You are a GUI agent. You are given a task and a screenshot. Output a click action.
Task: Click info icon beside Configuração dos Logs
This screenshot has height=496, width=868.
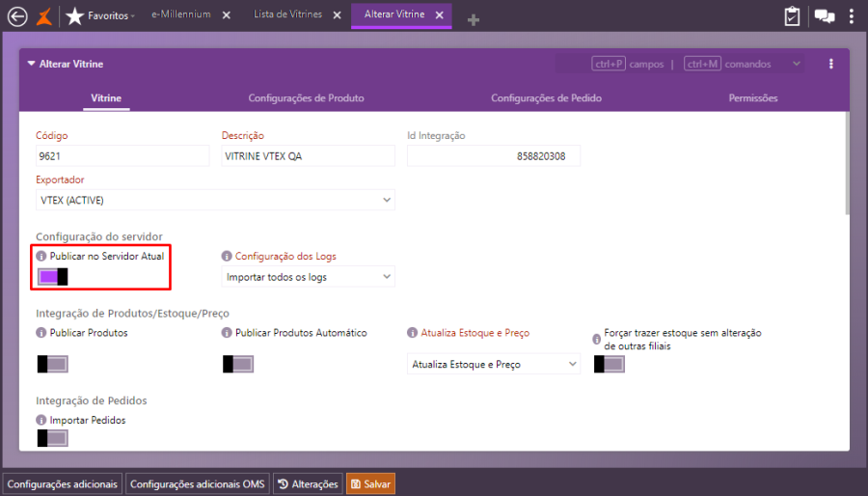(227, 257)
